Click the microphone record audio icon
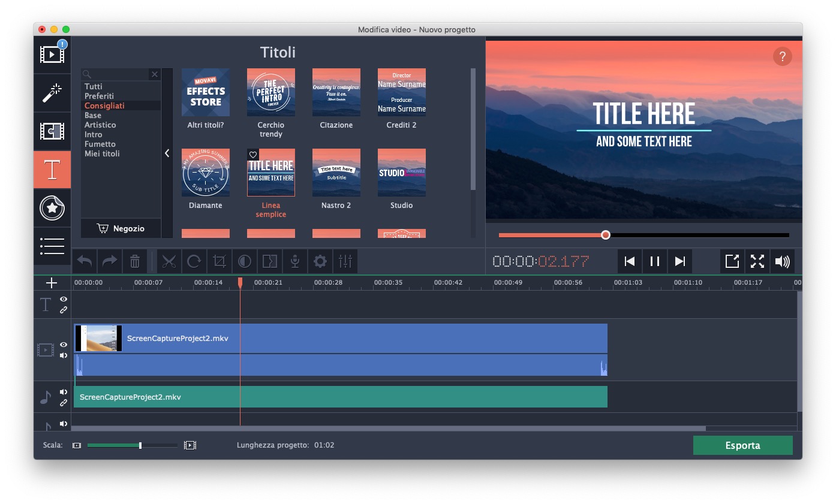The width and height of the screenshot is (836, 504). [295, 261]
